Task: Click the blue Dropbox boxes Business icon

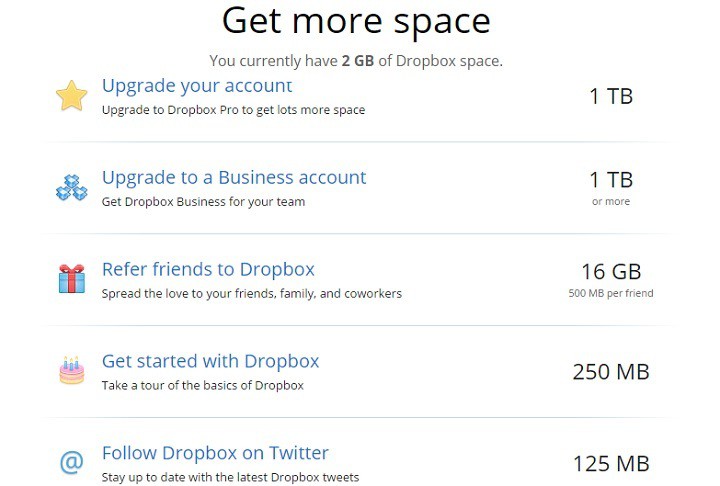Action: pos(72,187)
